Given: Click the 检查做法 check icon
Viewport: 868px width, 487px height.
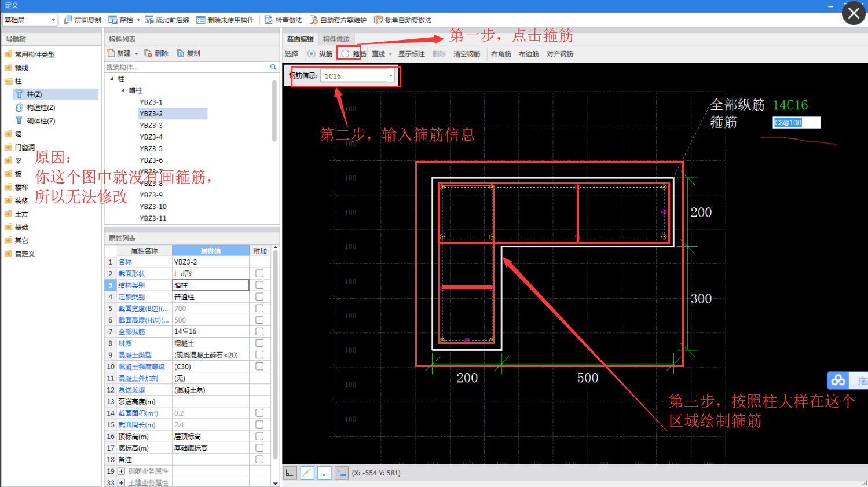Looking at the screenshot, I should pyautogui.click(x=269, y=20).
